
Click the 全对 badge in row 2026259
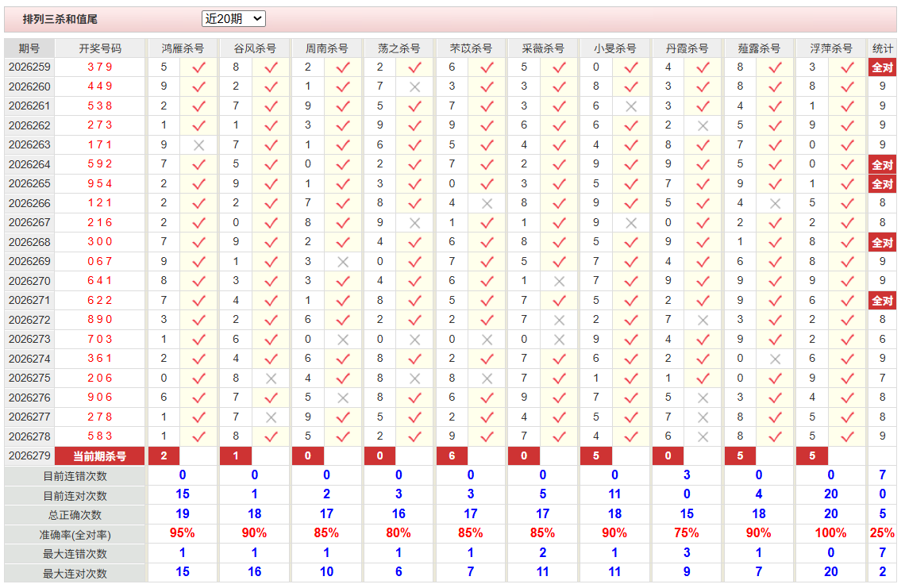(x=882, y=67)
